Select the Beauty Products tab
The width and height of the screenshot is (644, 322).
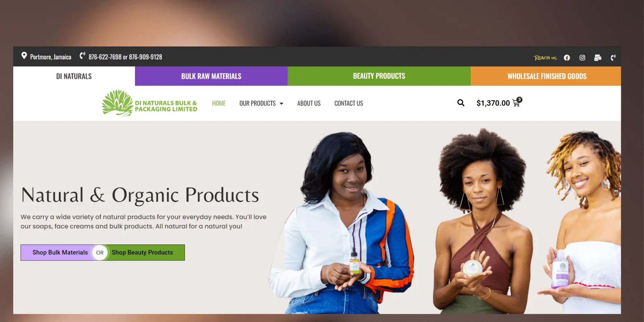pos(379,76)
